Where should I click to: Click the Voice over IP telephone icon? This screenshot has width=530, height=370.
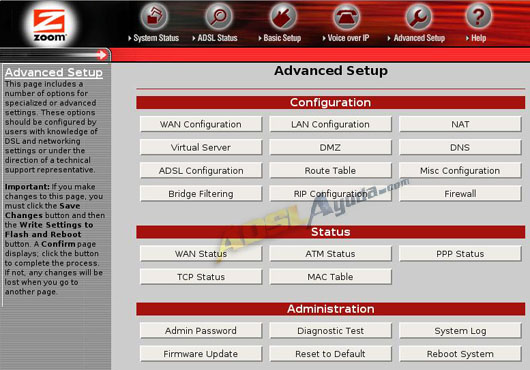346,16
